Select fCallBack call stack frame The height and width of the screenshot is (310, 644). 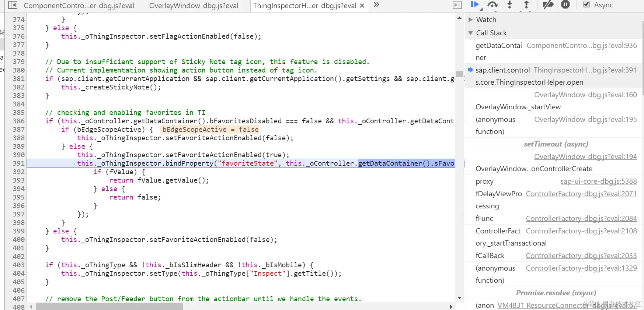coord(553,256)
